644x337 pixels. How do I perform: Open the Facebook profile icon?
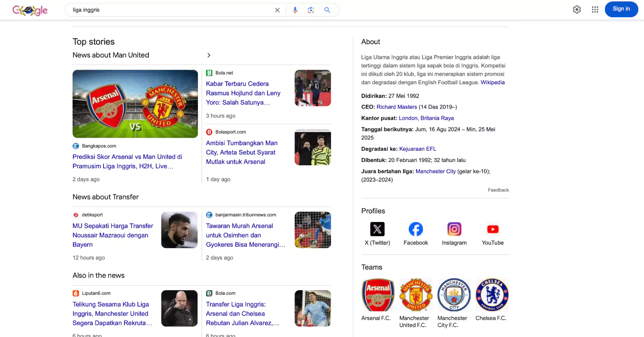[416, 229]
